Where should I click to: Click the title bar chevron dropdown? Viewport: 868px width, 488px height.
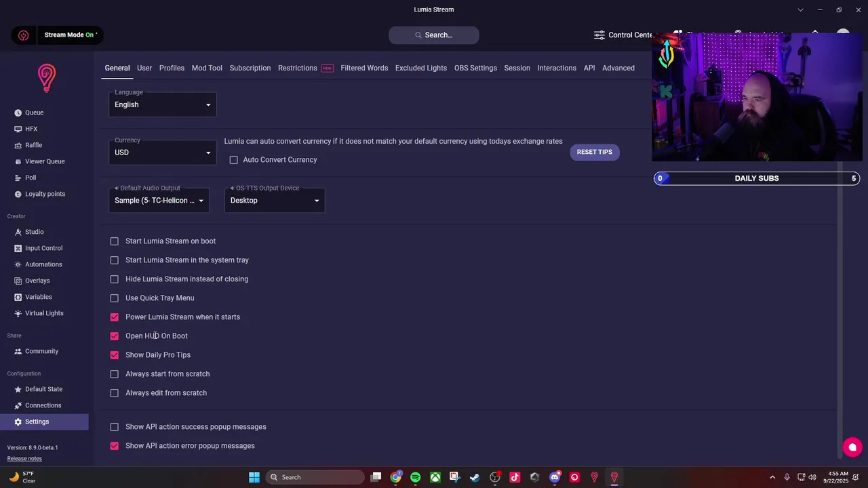(x=801, y=9)
